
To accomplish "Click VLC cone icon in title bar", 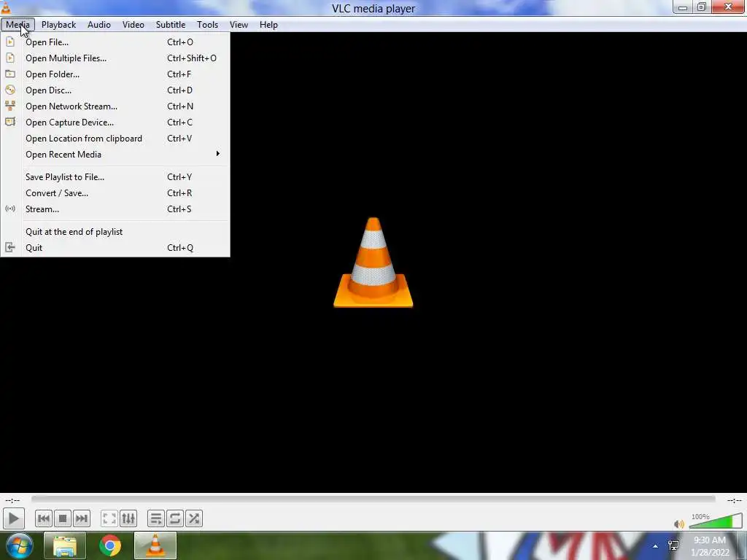I will 5,7.
